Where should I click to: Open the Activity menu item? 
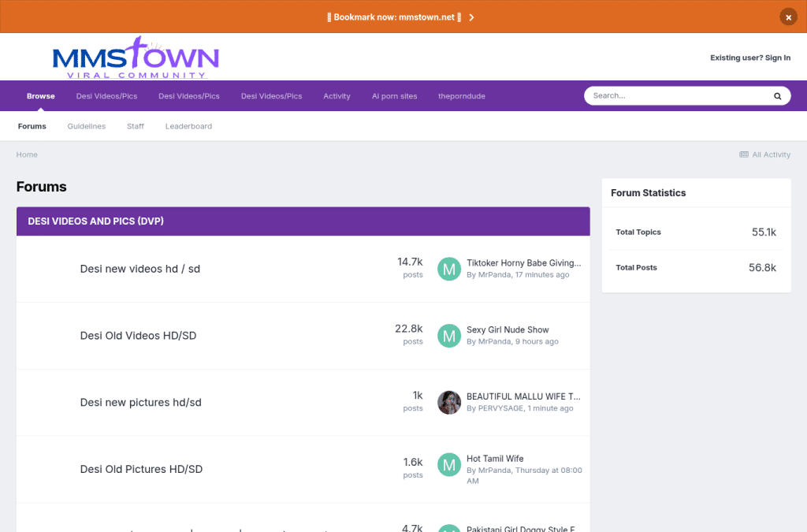(337, 96)
